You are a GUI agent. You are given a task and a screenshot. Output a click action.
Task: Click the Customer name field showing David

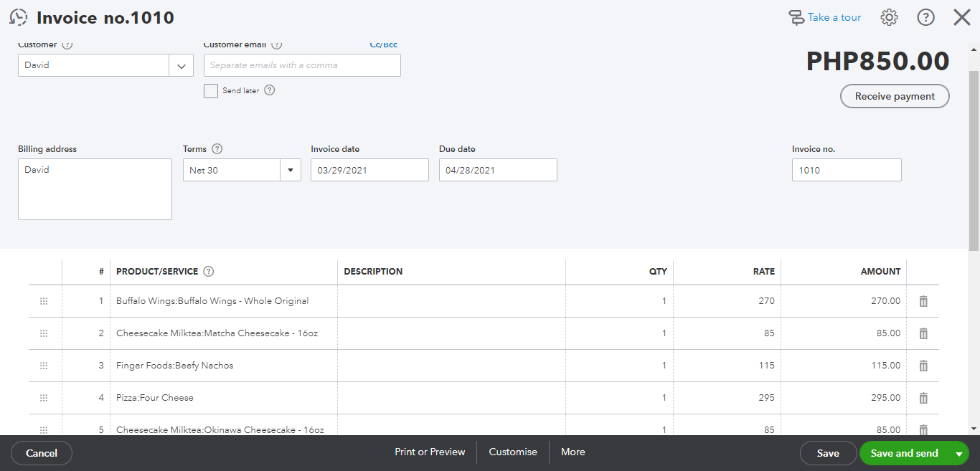[x=93, y=65]
